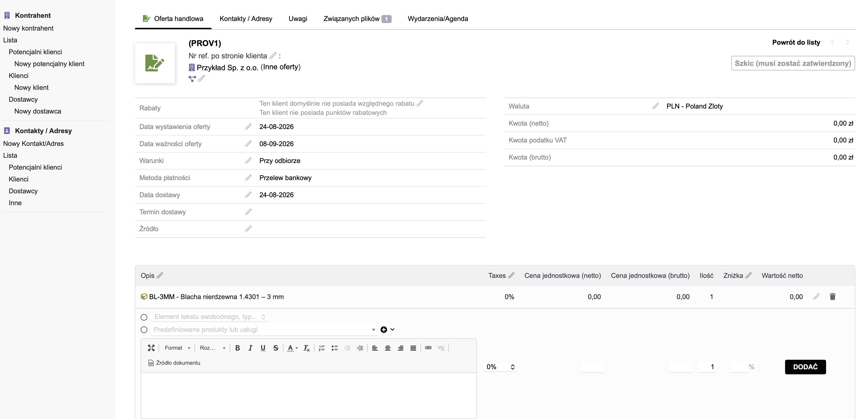
Task: Insert a link in the editor
Action: pyautogui.click(x=428, y=348)
